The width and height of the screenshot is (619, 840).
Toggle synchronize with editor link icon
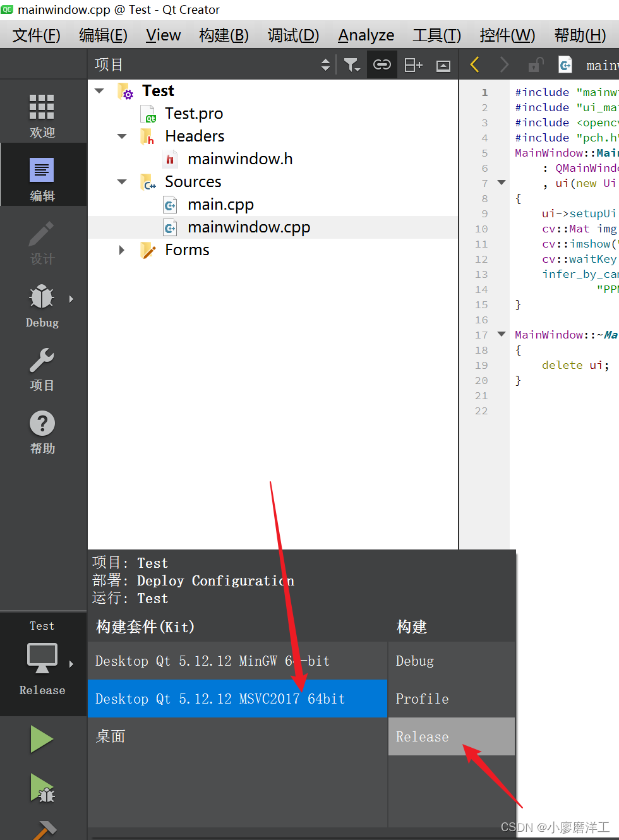(x=382, y=64)
